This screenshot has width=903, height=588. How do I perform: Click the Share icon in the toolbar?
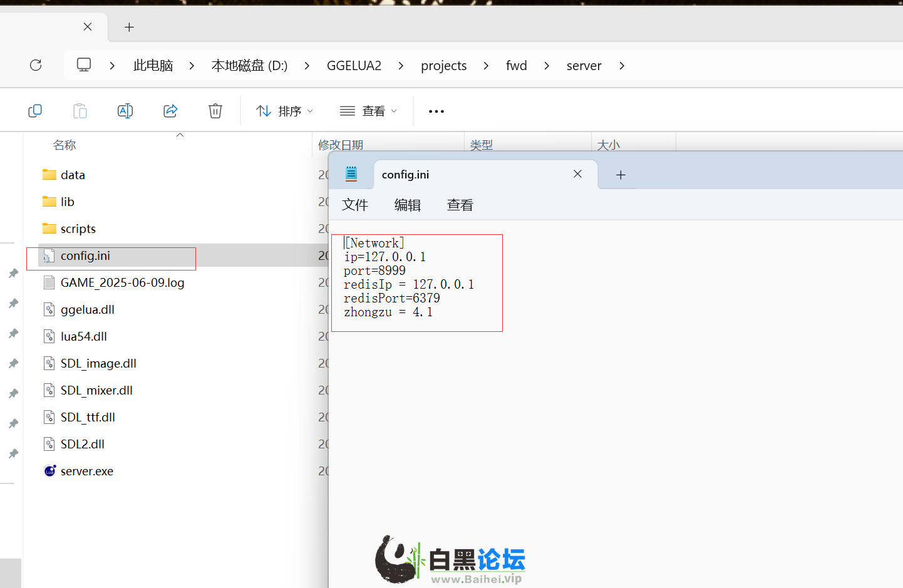[x=170, y=111]
